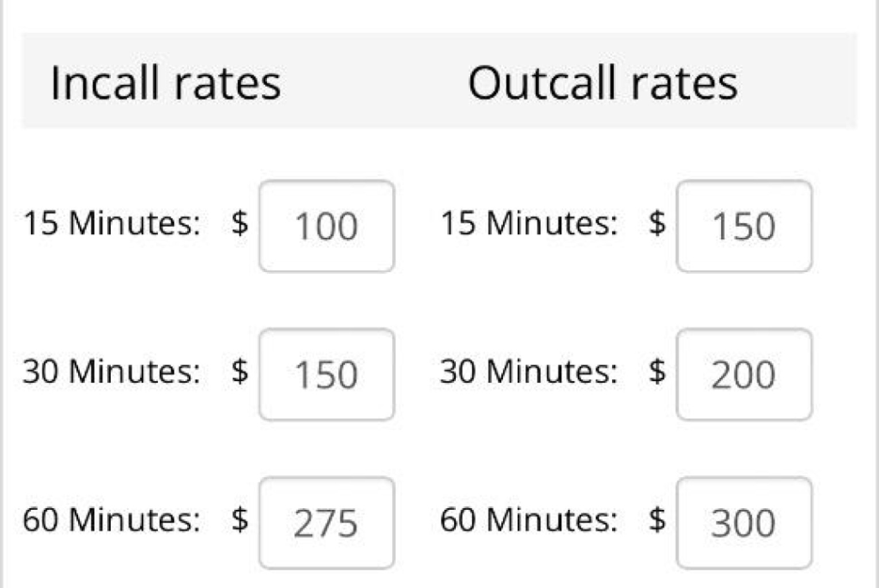Click the dollar sign beside Outcall 30 Minutes

[657, 371]
